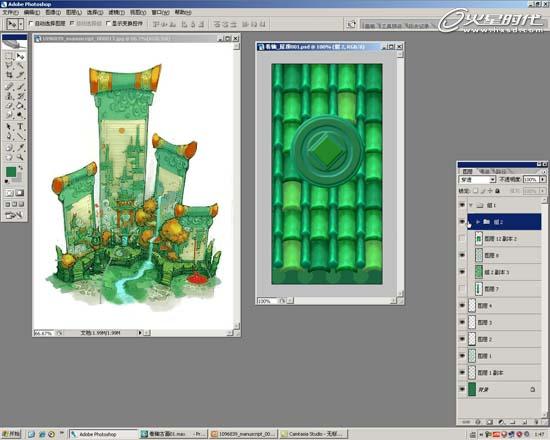The height and width of the screenshot is (440, 550).
Task: Click the green foreground color swatch
Action: click(x=11, y=172)
